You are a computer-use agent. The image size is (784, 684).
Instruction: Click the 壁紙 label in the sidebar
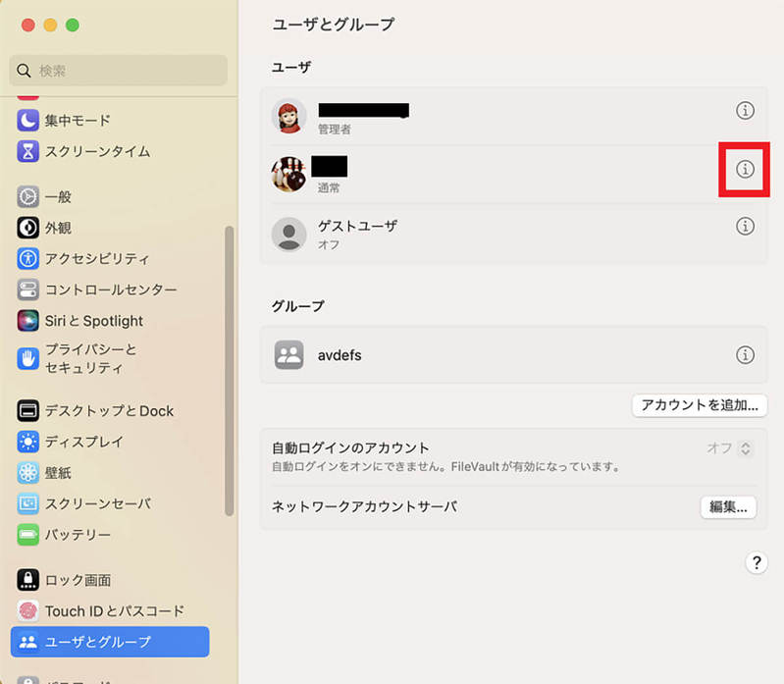click(58, 473)
